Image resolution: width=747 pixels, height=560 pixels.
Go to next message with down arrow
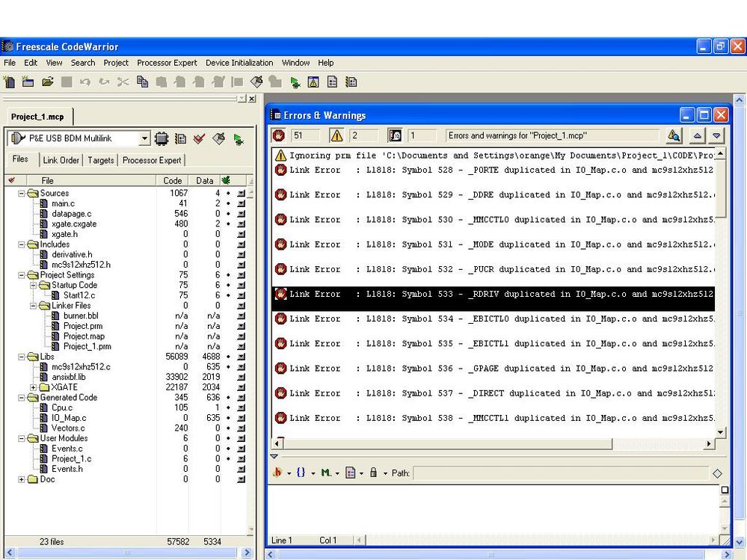tap(716, 136)
